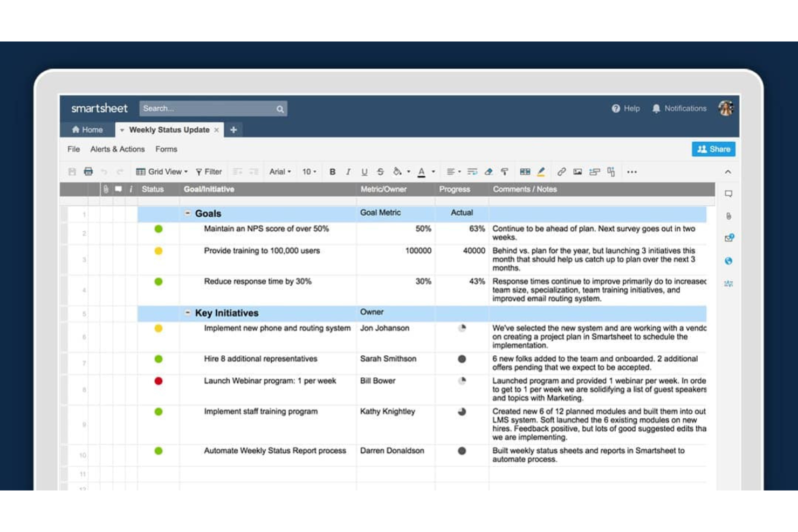This screenshot has height=532, width=798.
Task: Collapse the Key Initiatives group
Action: 187,313
